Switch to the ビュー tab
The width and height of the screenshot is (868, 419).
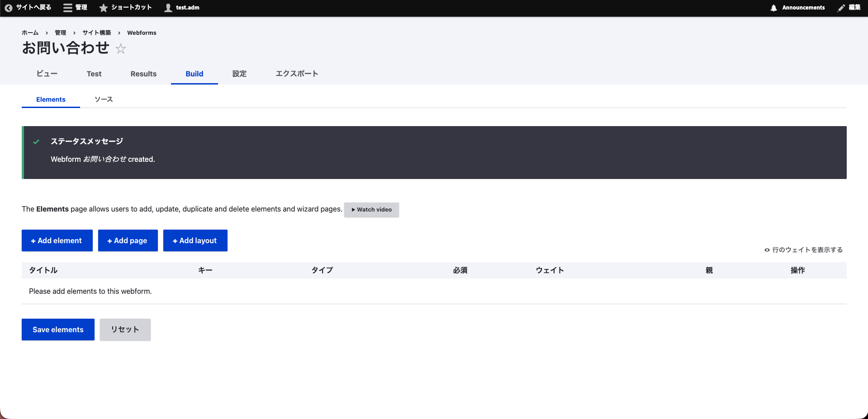[47, 74]
